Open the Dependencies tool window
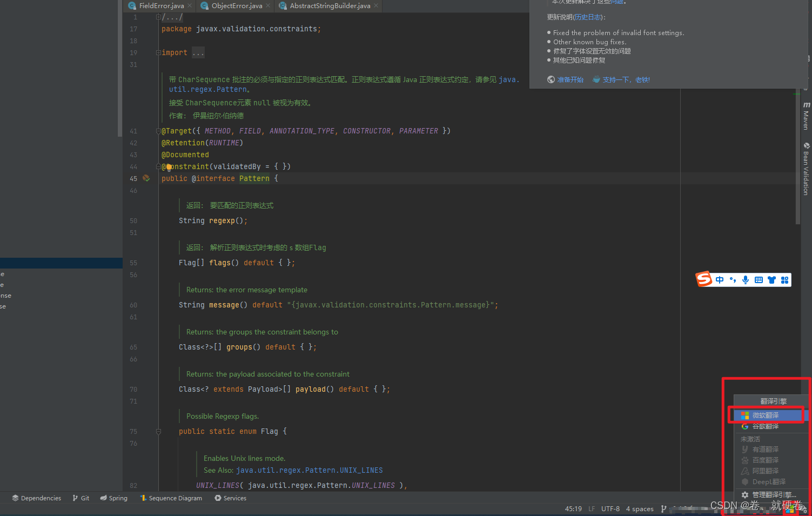812x516 pixels. [36, 498]
